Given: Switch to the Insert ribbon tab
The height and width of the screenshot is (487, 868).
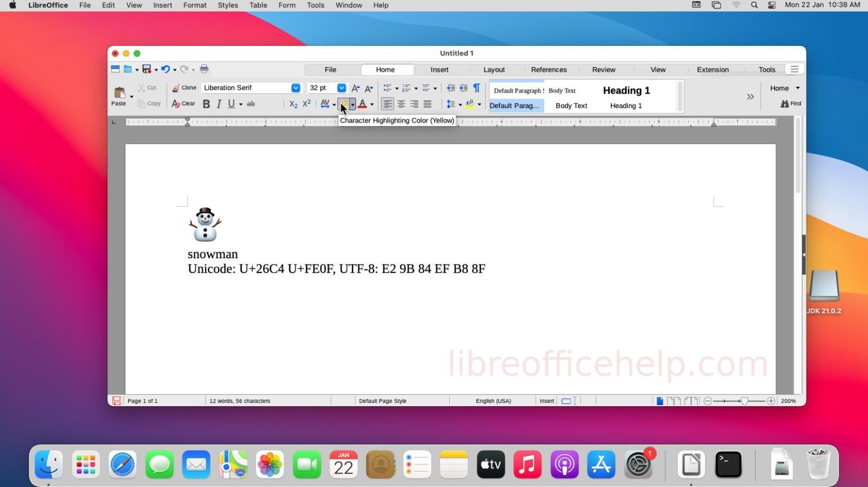Looking at the screenshot, I should coord(440,69).
